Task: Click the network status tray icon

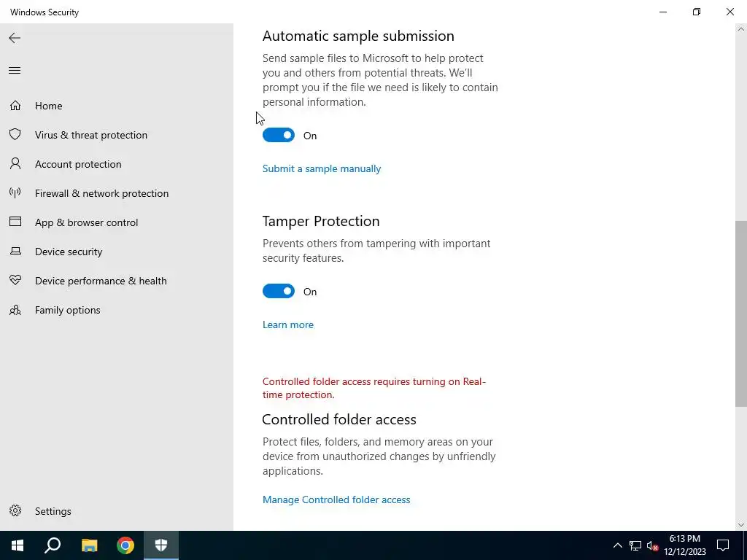Action: coord(635,545)
